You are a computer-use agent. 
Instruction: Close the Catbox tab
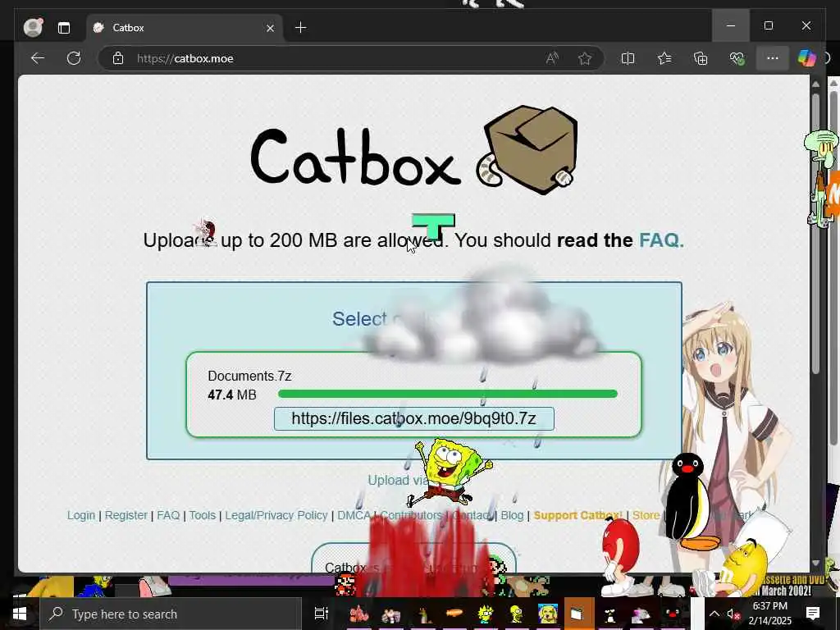coord(271,28)
